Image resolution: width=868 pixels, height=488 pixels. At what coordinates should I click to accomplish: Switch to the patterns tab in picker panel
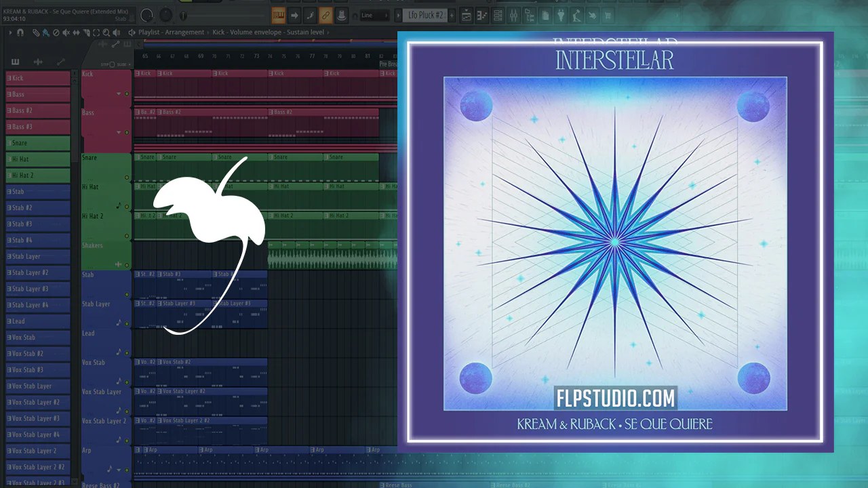[x=15, y=62]
